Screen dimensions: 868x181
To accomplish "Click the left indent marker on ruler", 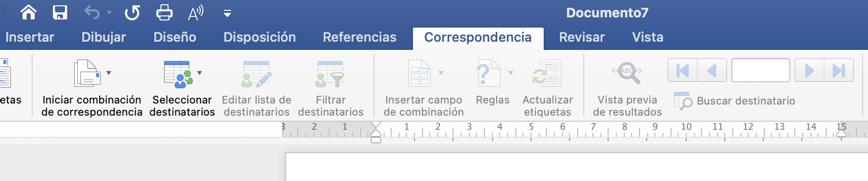I will pos(376,139).
